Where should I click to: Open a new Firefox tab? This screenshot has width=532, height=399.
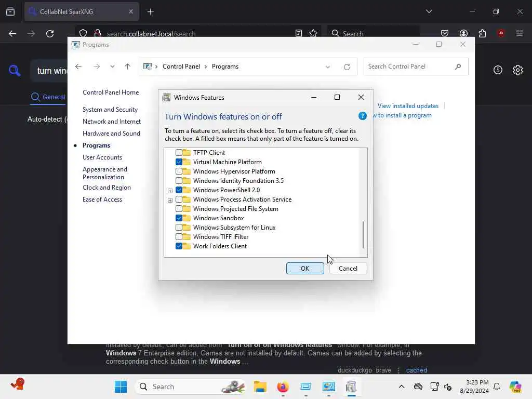coord(150,12)
